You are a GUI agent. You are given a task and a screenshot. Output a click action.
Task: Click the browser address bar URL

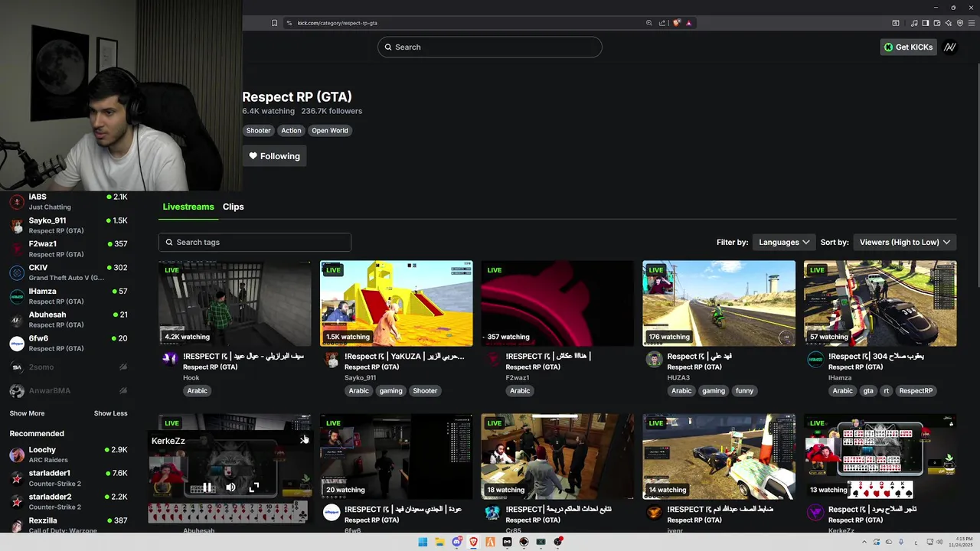(x=338, y=23)
